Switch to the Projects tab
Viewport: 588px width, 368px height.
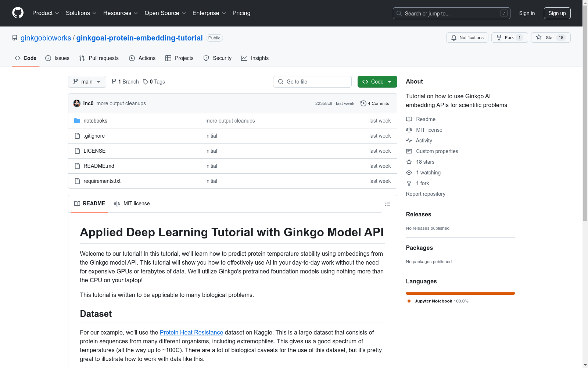coord(179,58)
